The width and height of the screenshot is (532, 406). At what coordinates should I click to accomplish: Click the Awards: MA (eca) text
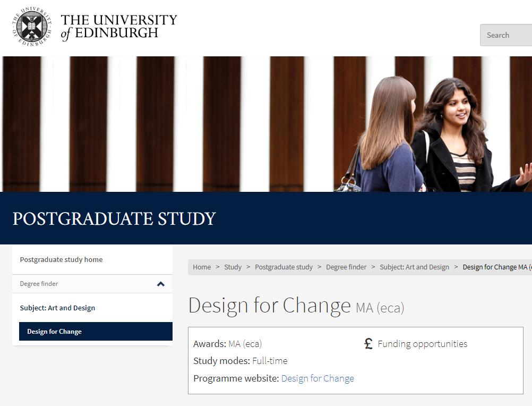(x=227, y=344)
